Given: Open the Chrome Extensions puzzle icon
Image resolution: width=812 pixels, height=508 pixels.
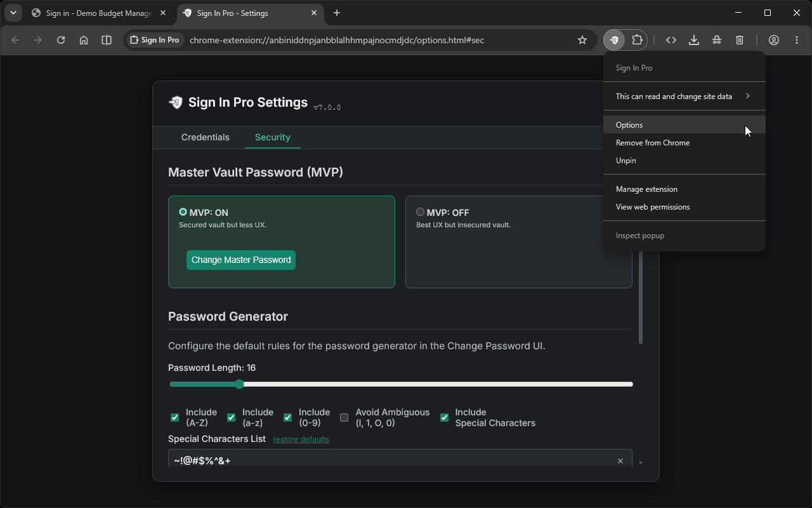Looking at the screenshot, I should (x=637, y=40).
